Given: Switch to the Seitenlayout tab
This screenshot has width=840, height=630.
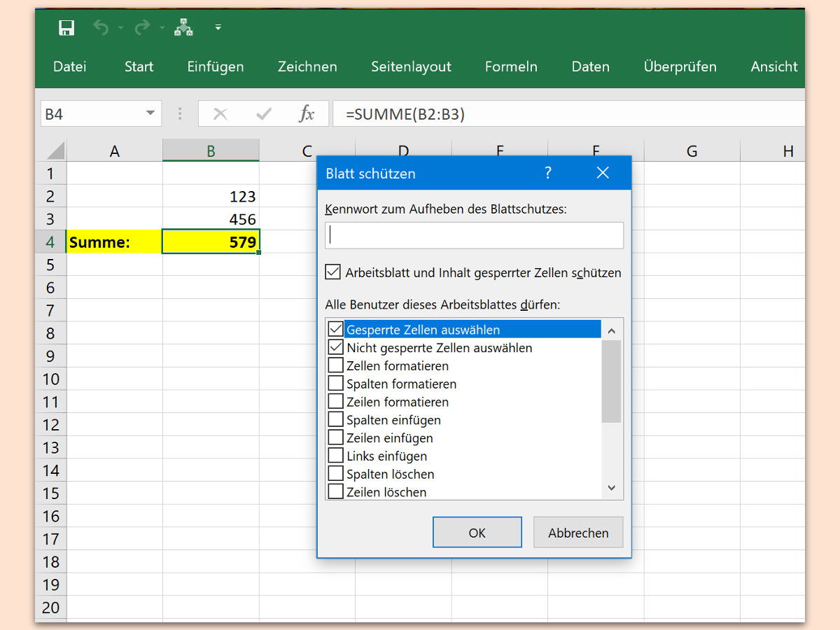Looking at the screenshot, I should [412, 66].
